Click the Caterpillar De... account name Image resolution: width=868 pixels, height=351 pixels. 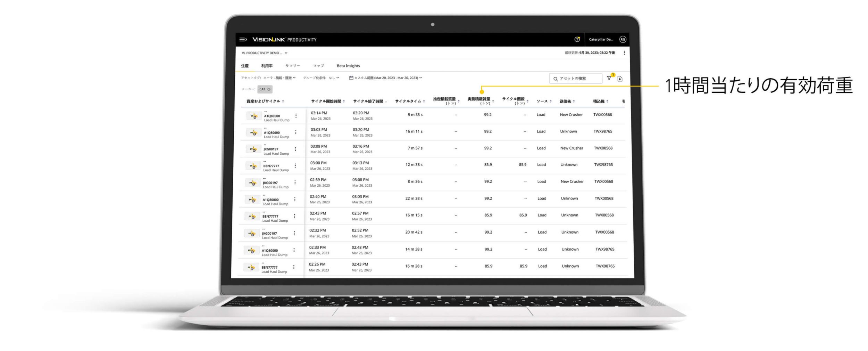tap(601, 40)
